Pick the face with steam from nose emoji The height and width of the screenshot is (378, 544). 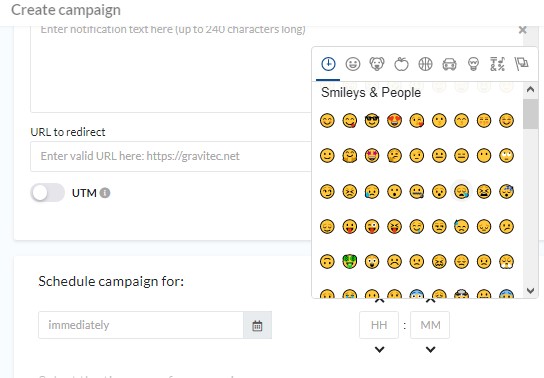point(506,261)
